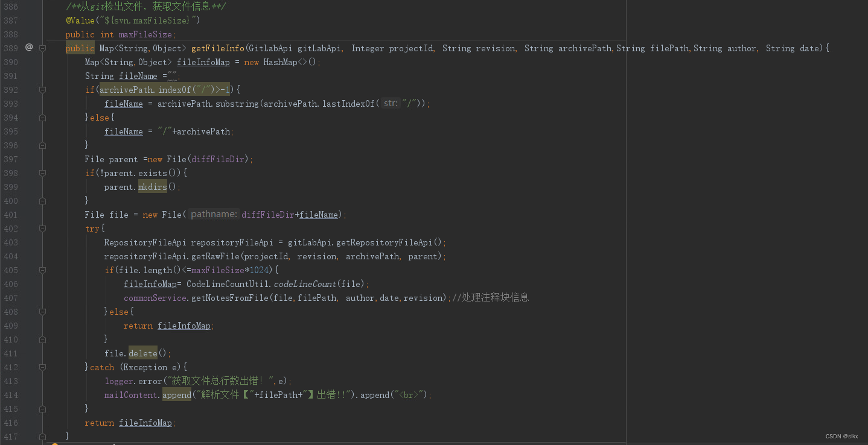
Task: Click the 'String author' parameter on line 389
Action: pos(724,48)
